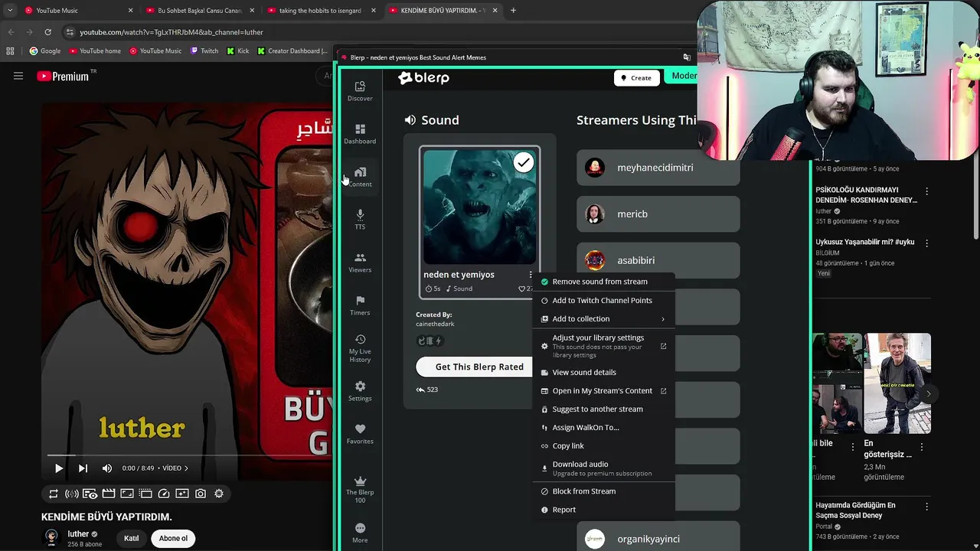Open TTS microphone section in Blerp

pos(360,219)
